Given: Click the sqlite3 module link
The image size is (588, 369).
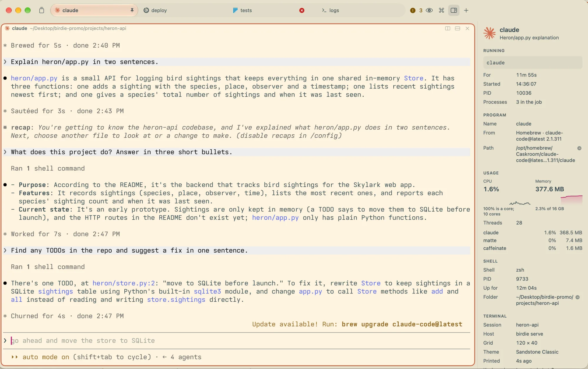Looking at the screenshot, I should pos(207,291).
